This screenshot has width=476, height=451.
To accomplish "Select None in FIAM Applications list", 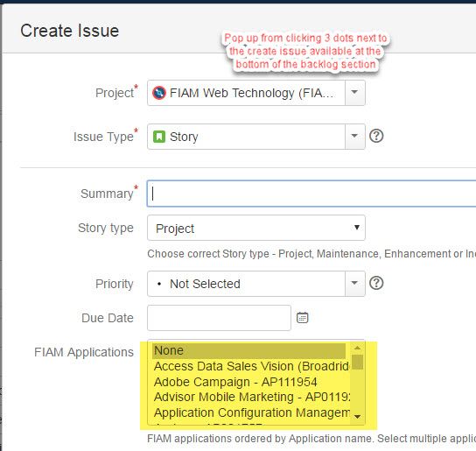I will 248,350.
